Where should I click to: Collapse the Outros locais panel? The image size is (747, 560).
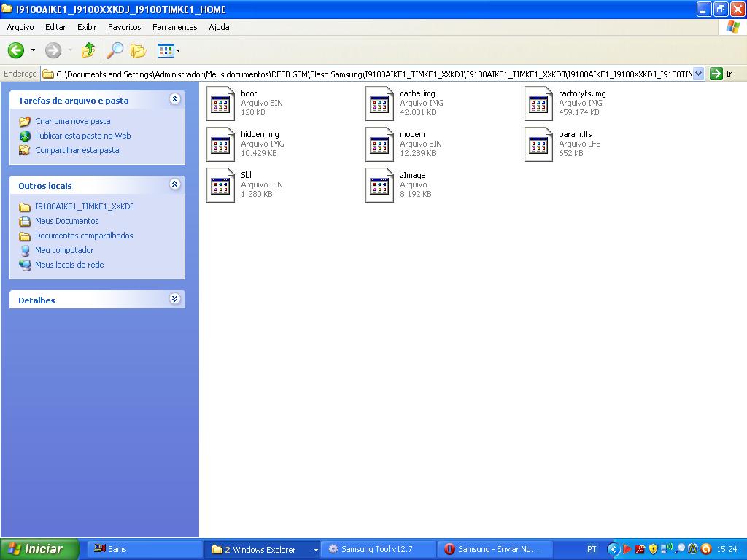(174, 184)
